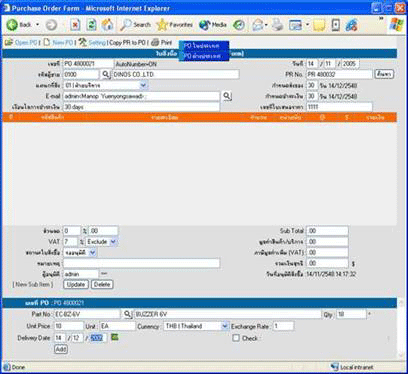Image resolution: width=408 pixels, height=374 pixels.
Task: Click the Open PO link
Action: [x=26, y=43]
